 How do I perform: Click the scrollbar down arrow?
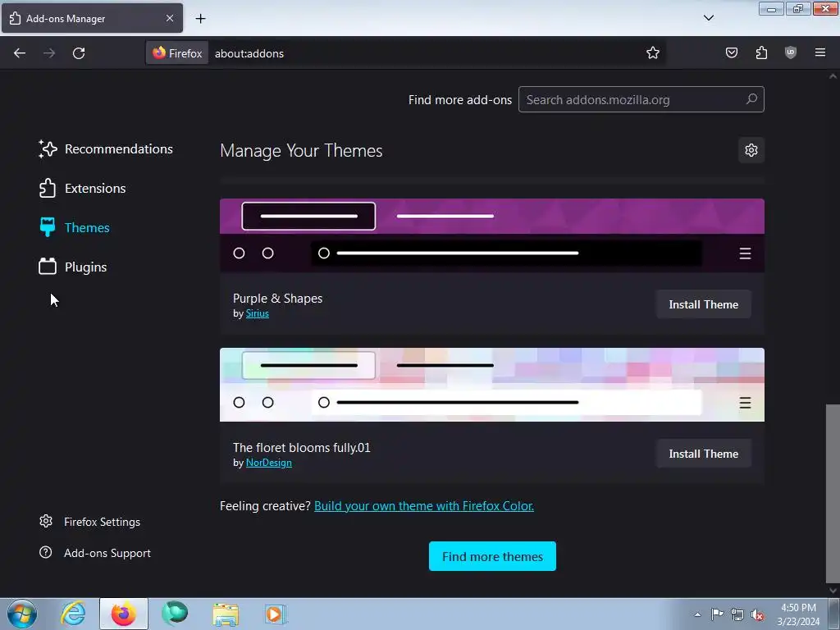[x=833, y=591]
